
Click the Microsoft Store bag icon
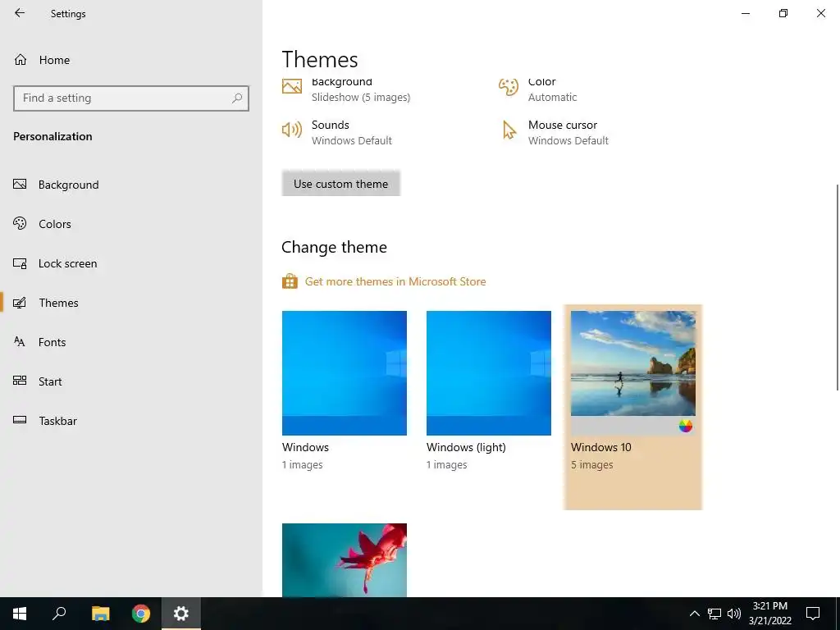pyautogui.click(x=290, y=281)
